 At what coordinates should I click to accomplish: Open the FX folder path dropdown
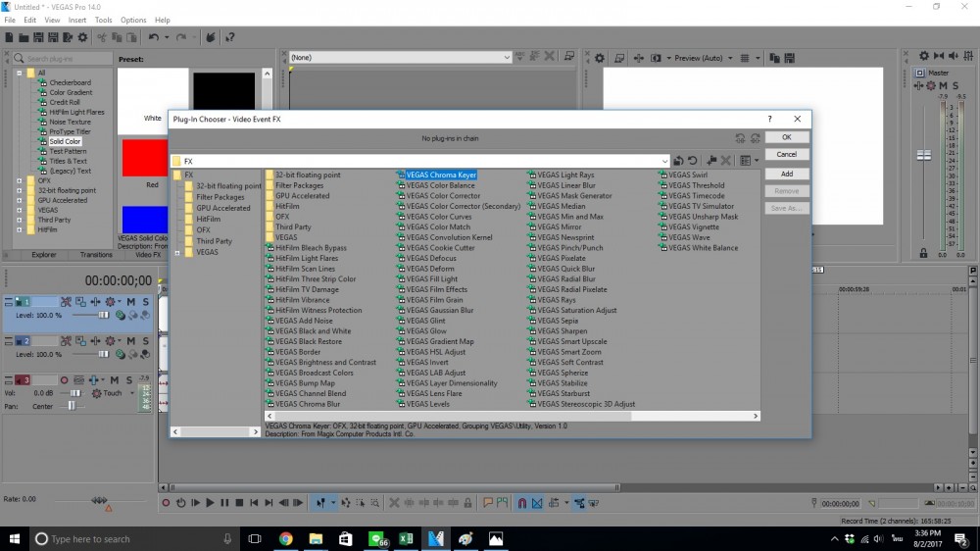pyautogui.click(x=664, y=162)
